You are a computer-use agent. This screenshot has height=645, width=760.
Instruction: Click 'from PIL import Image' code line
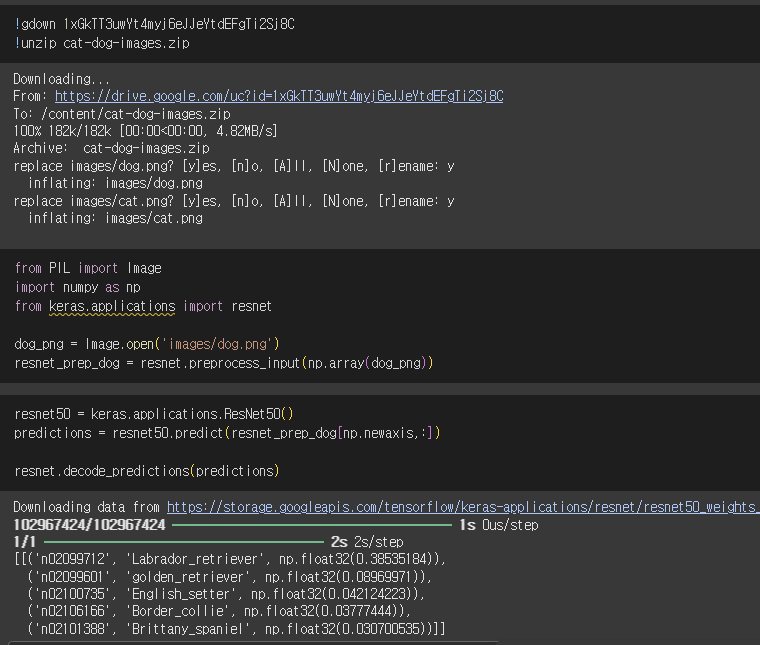(x=88, y=268)
